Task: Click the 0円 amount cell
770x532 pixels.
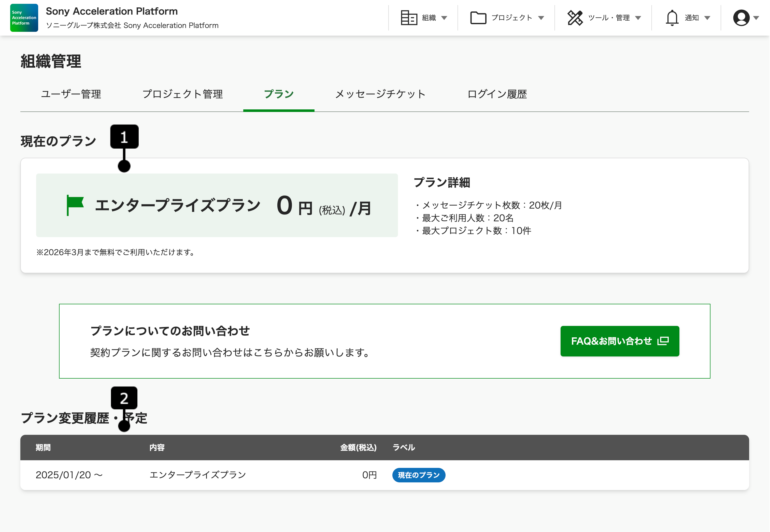Action: (370, 475)
